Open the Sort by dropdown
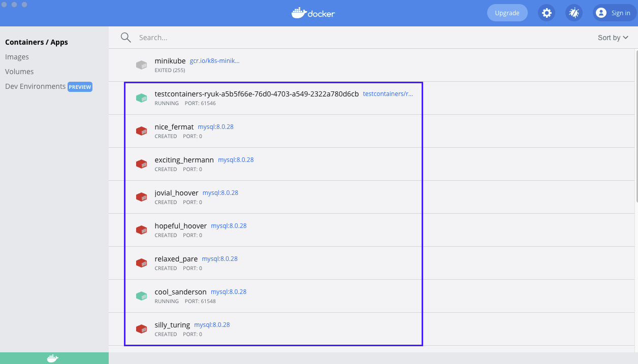Screen dimensions: 638x364 click(x=613, y=38)
